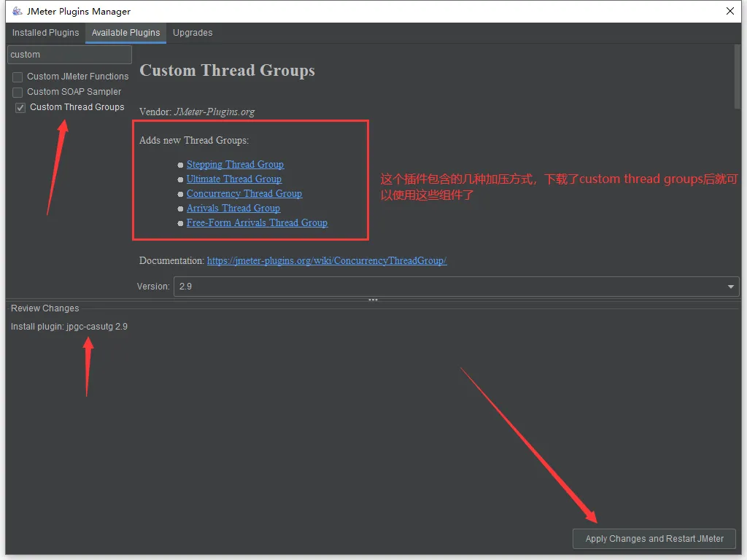Click the plugin search field containing 'custom'

[x=69, y=55]
